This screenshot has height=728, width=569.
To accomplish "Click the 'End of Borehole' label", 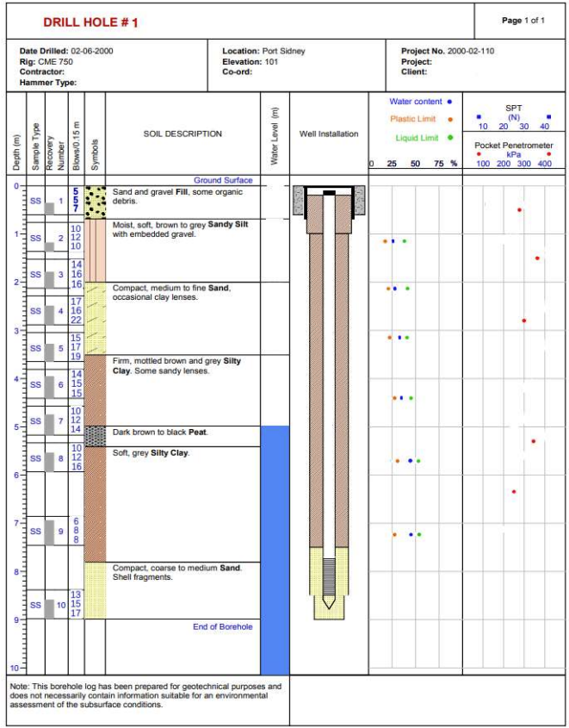I will pyautogui.click(x=223, y=627).
